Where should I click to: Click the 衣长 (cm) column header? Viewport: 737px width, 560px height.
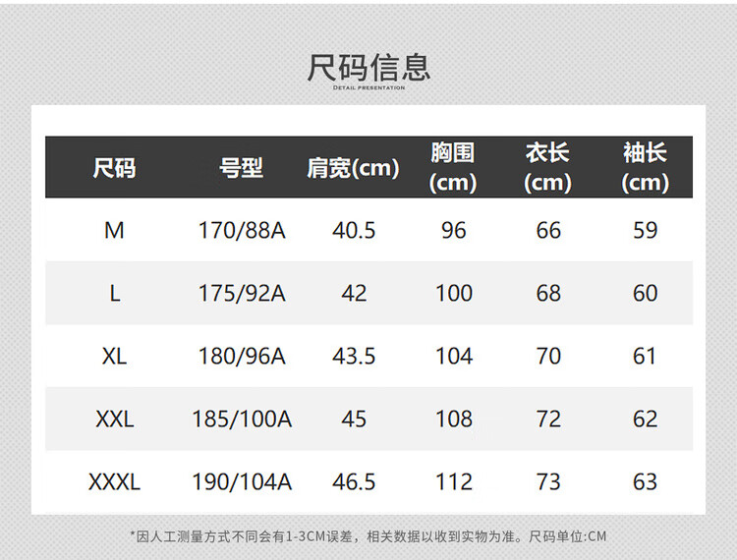547,168
